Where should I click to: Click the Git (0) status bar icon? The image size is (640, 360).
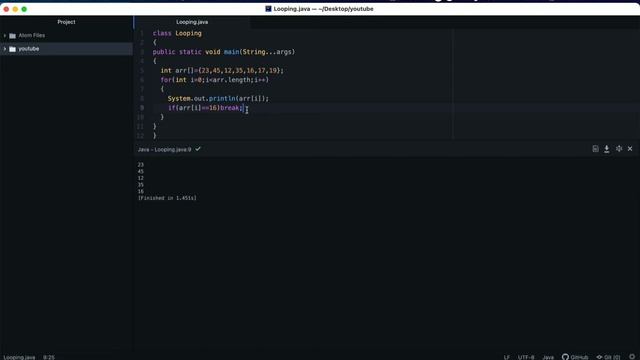pyautogui.click(x=608, y=357)
